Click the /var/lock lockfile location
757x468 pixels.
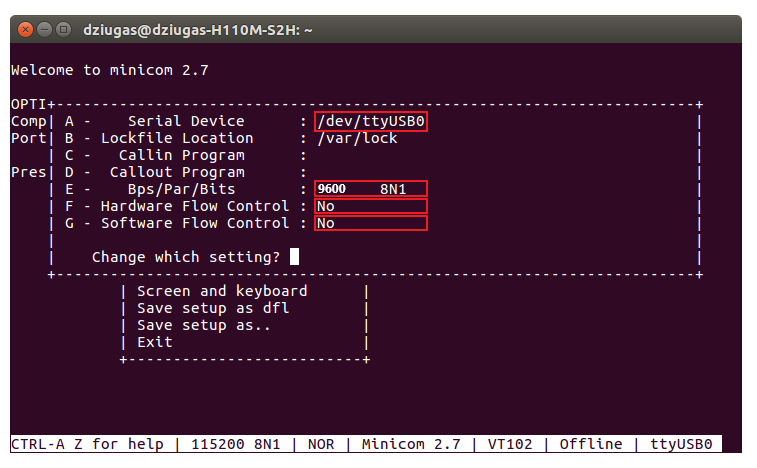(x=357, y=138)
